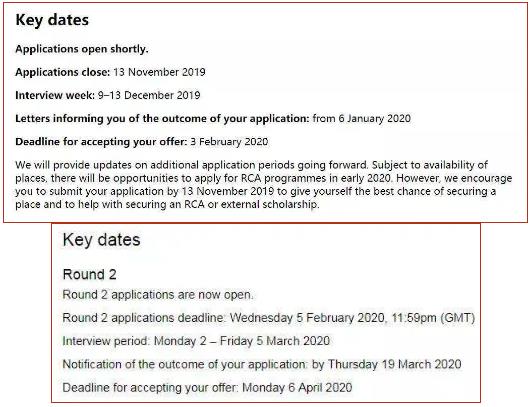This screenshot has height=407, width=532.
Task: Click 'Wednesday 5 February 2020' date
Action: 307,318
